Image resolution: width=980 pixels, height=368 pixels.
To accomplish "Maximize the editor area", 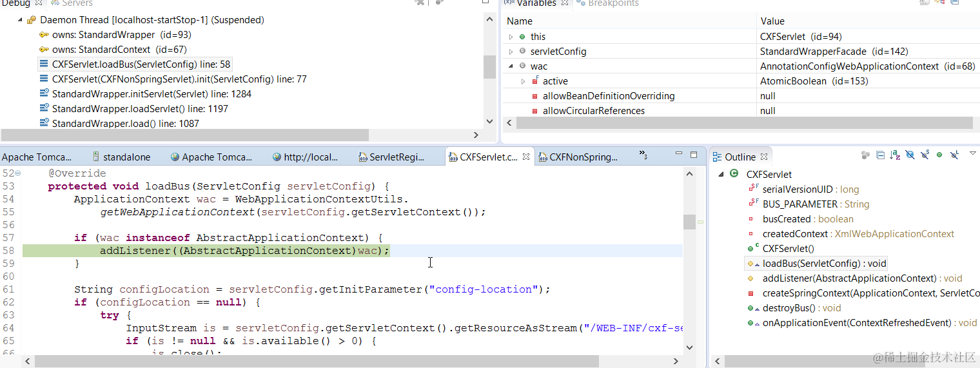I will (694, 155).
